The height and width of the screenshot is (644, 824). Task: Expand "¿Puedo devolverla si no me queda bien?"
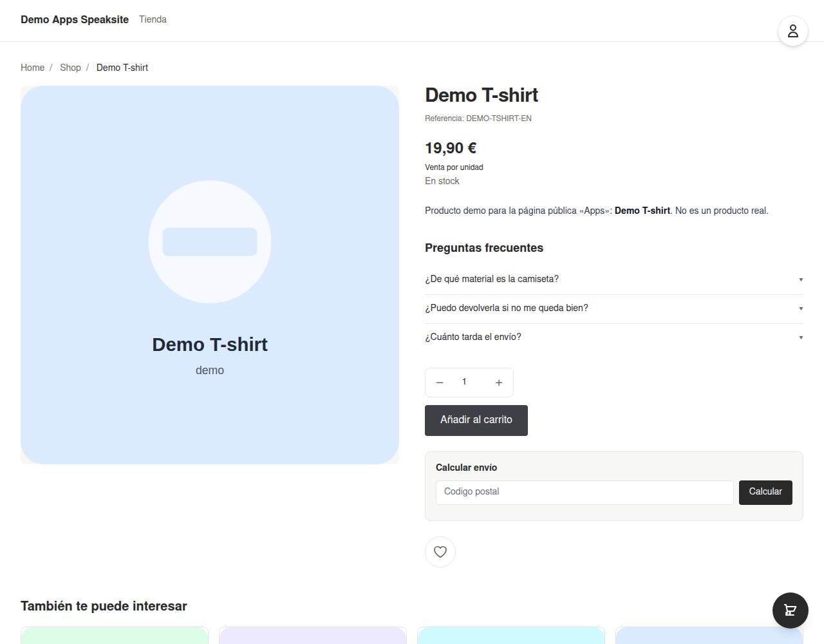614,308
